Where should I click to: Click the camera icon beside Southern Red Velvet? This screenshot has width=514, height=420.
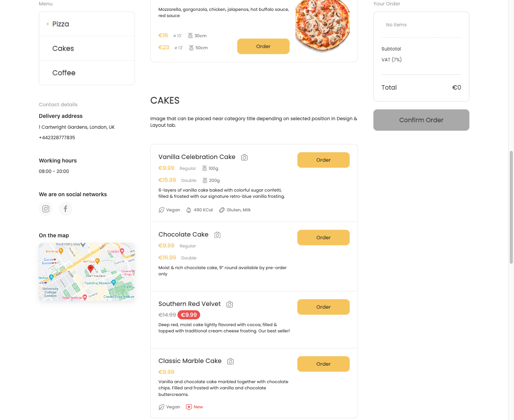[230, 304]
